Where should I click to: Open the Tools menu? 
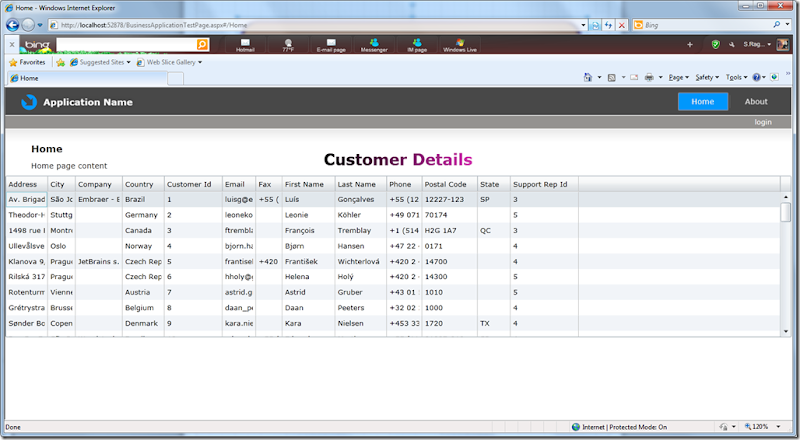pyautogui.click(x=736, y=78)
